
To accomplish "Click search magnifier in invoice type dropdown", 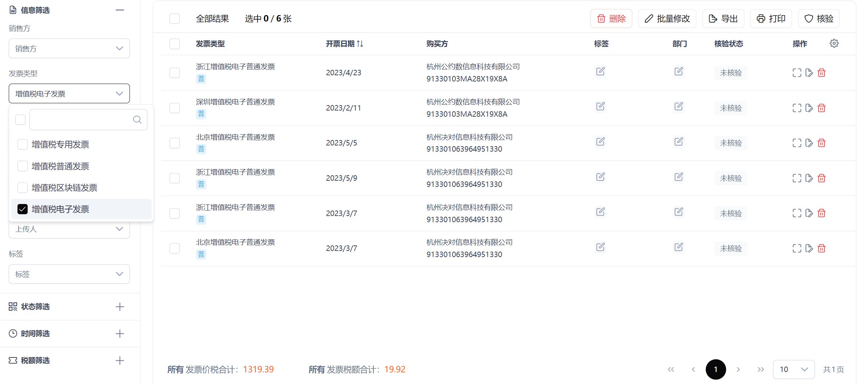I will (137, 120).
